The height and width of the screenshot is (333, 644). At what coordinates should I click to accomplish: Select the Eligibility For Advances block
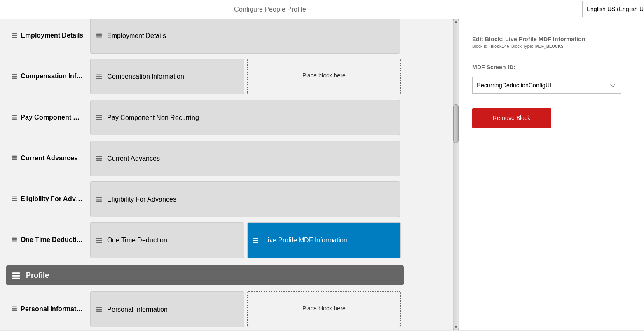point(245,199)
